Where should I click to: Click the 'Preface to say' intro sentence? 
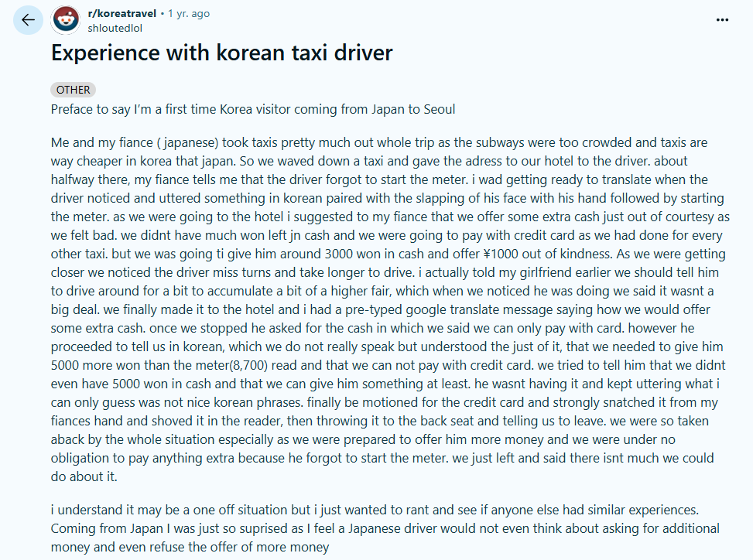[x=253, y=109]
